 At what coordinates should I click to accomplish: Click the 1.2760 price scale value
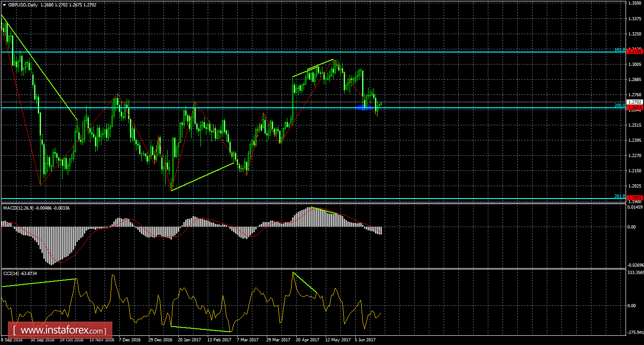(635, 94)
